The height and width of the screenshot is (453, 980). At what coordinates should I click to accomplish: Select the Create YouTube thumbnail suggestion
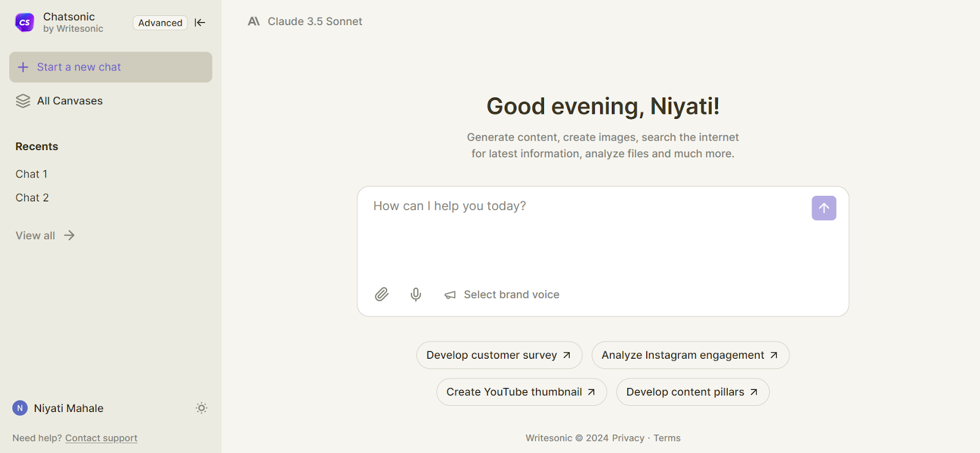pyautogui.click(x=521, y=392)
